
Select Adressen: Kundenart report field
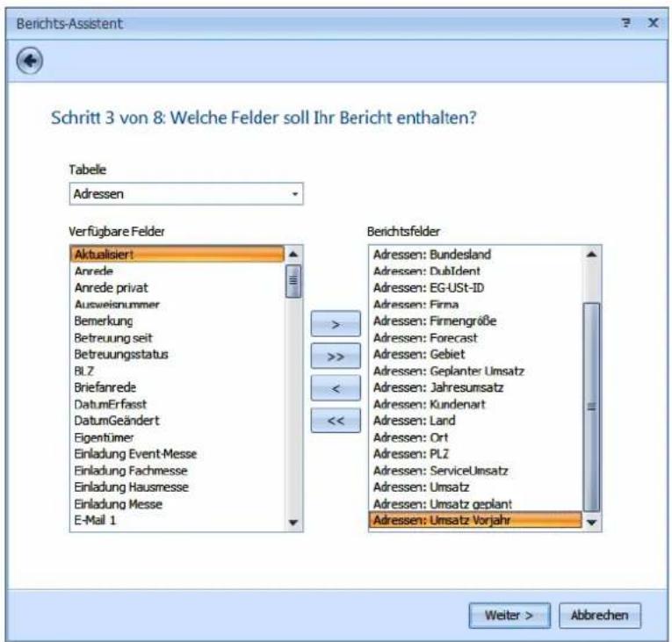click(475, 404)
